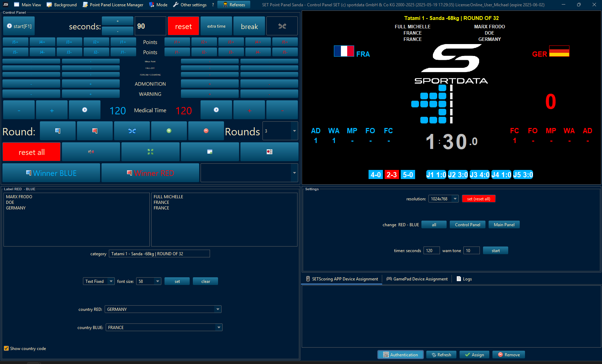Click the red reset all button

click(x=31, y=152)
